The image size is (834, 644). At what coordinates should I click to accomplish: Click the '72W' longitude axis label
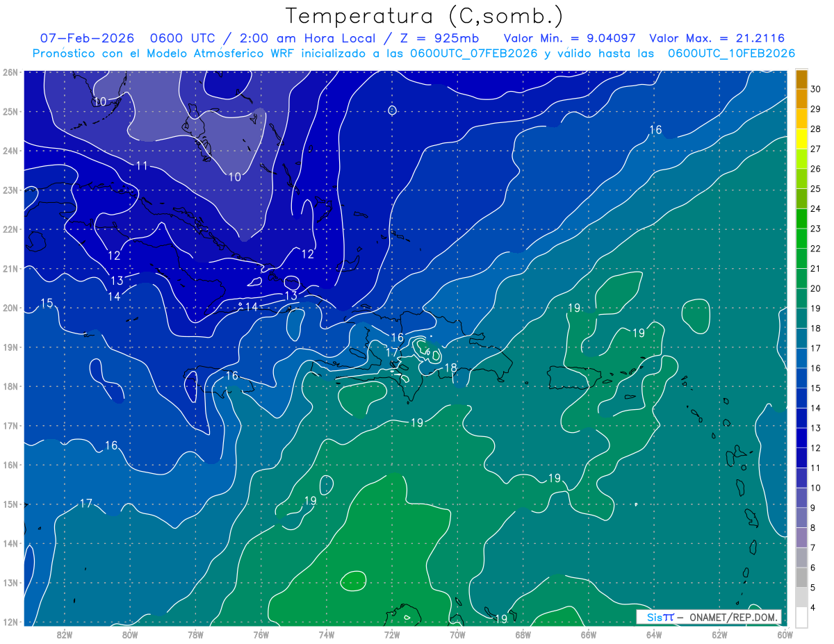pos(392,634)
